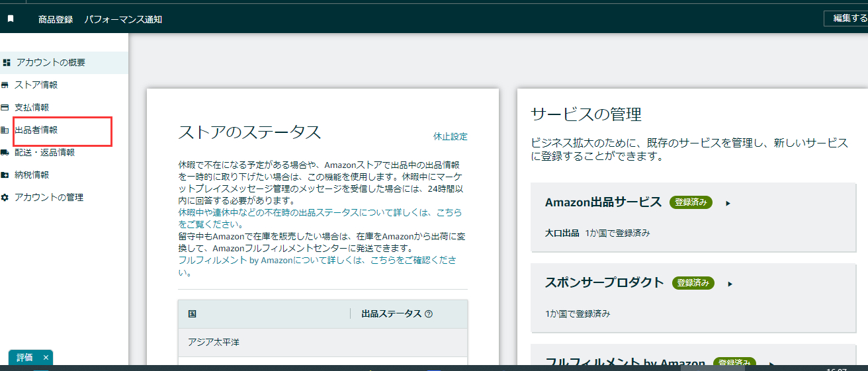Viewport: 868px width, 371px height.
Task: Click the 出品者情報 building icon
Action: click(x=5, y=130)
